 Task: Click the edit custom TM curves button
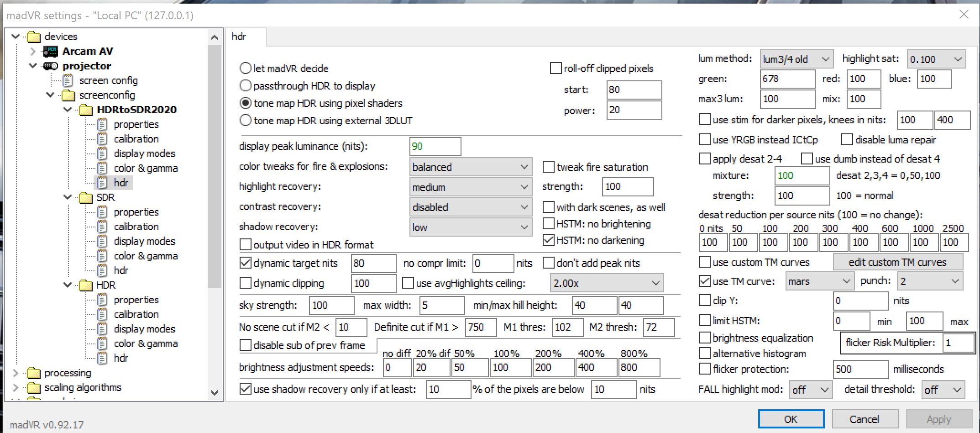pyautogui.click(x=897, y=262)
